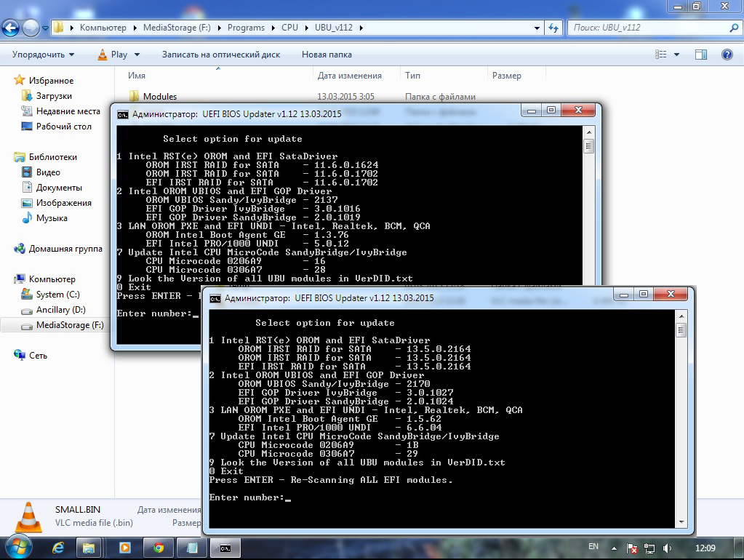This screenshot has height=560, width=744.
Task: Select CPU in the address breadcrumb
Action: click(289, 28)
